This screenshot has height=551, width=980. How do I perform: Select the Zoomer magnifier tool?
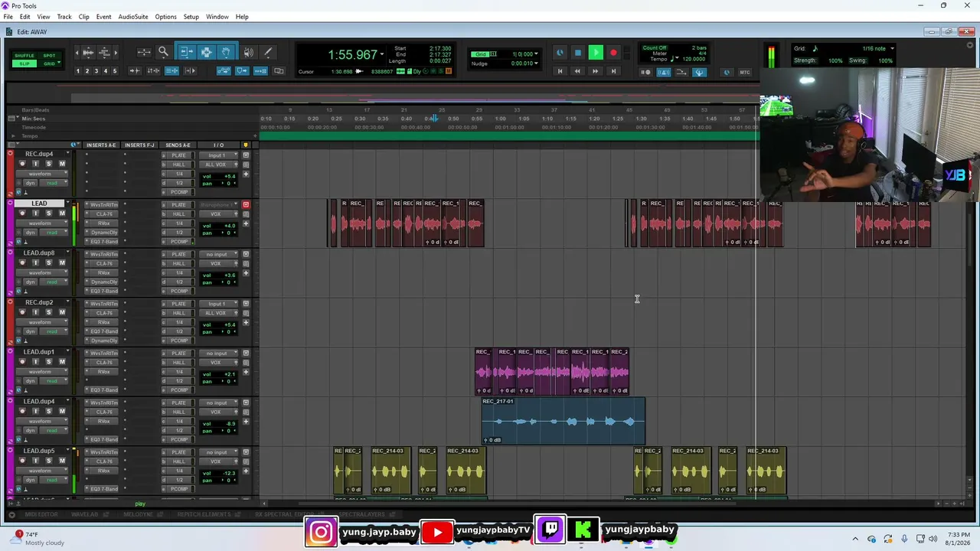[163, 52]
